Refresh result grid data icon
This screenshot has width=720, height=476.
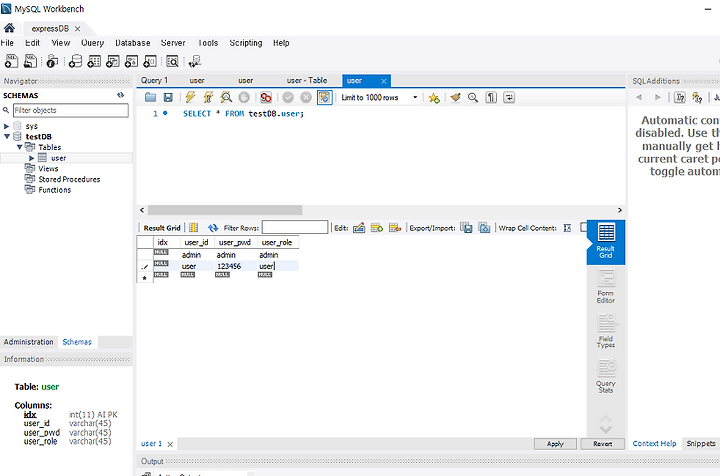(213, 228)
